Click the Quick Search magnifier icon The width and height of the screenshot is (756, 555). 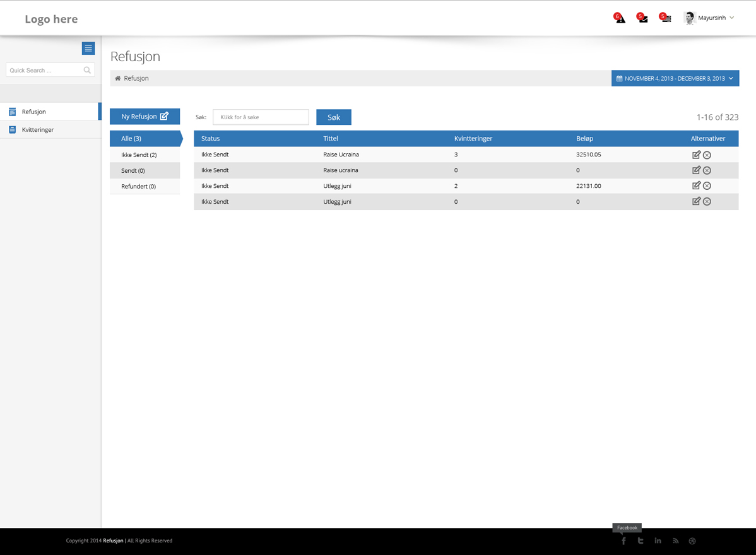coord(87,70)
